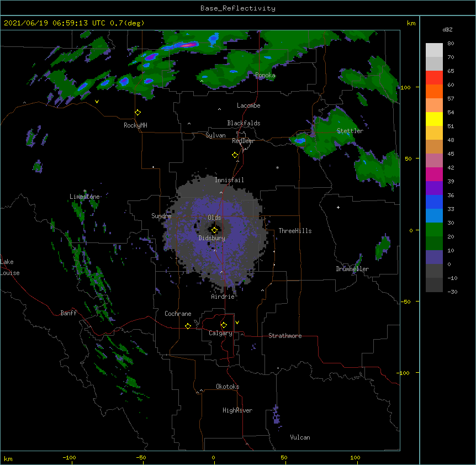Click the RedDeer city label

(243, 141)
